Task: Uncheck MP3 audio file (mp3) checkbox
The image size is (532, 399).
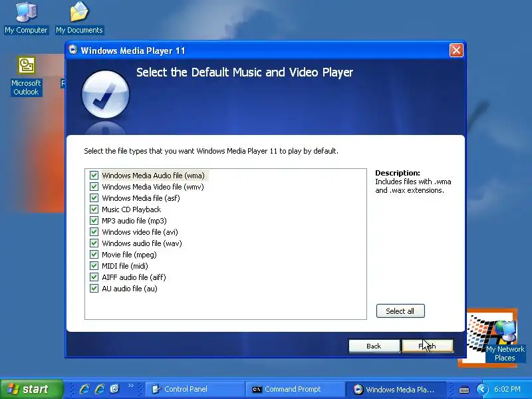Action: pos(94,221)
